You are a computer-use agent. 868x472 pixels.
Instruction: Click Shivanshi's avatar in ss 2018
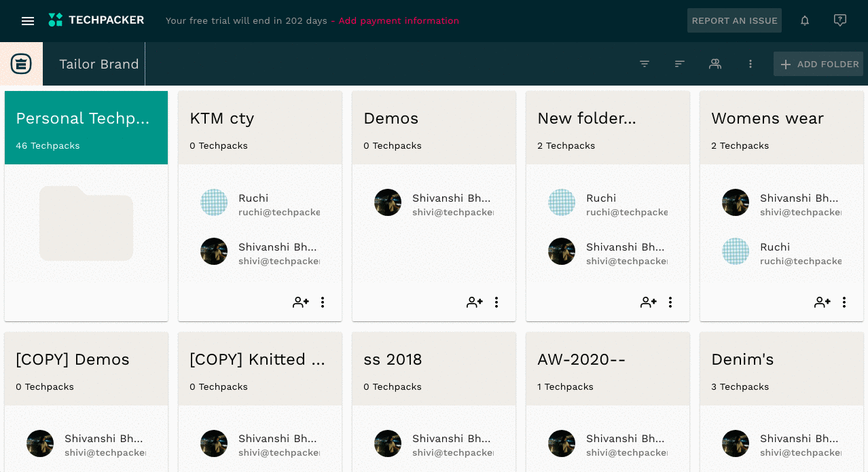pos(388,443)
